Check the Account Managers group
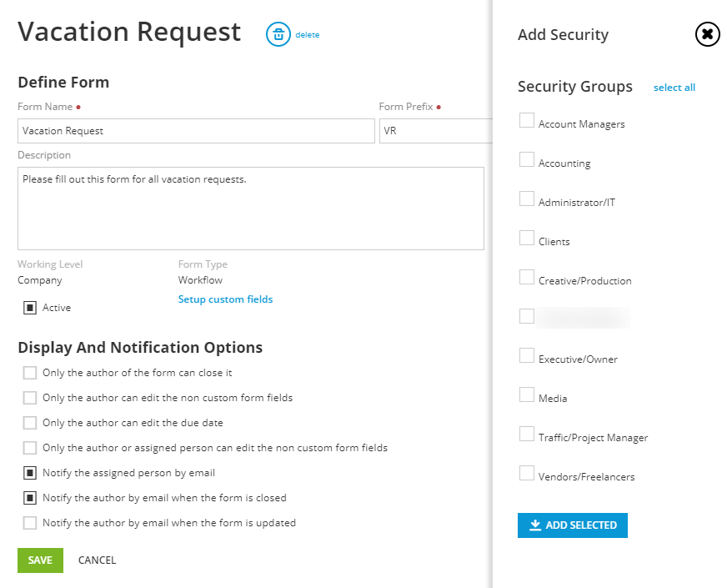The width and height of the screenshot is (727, 588). coord(527,120)
